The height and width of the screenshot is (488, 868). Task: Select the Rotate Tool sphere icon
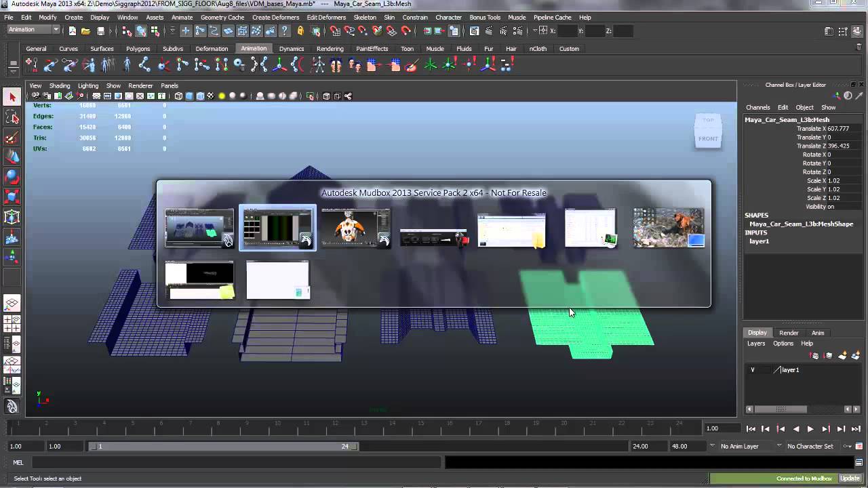coord(12,177)
